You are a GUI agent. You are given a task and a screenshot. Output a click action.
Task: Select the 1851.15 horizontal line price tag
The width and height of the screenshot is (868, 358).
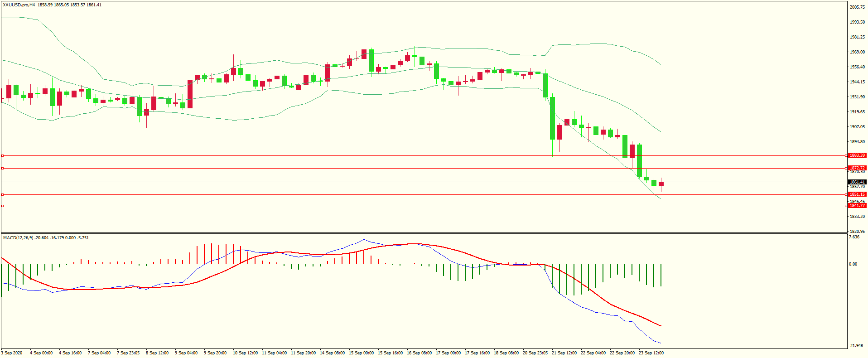[x=857, y=194]
